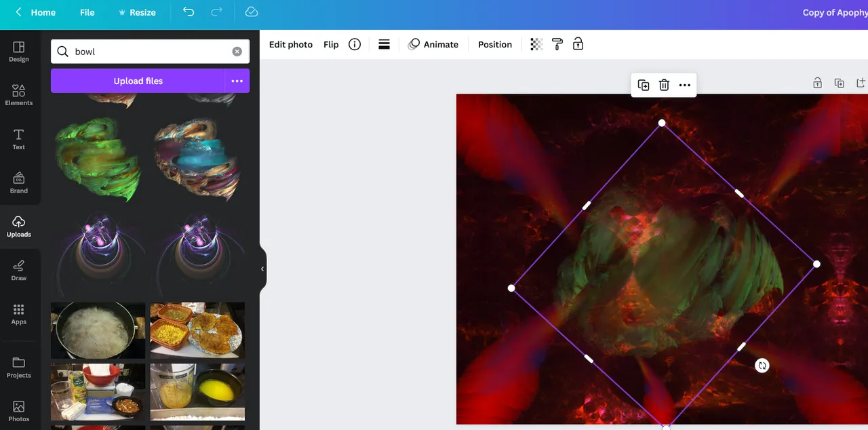The image size is (868, 430).
Task: Redo the last action
Action: click(216, 12)
